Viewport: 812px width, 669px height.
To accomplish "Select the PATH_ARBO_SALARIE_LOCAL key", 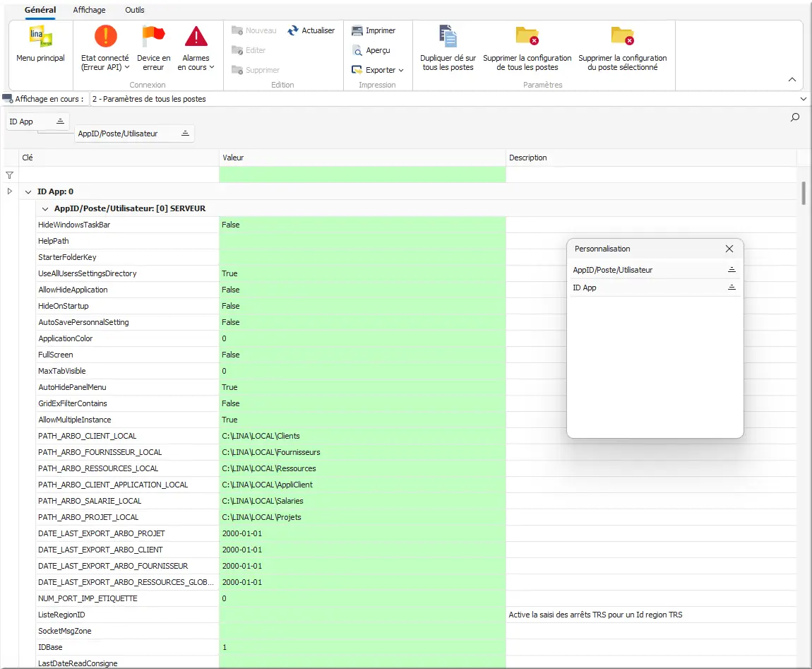I will [x=90, y=501].
